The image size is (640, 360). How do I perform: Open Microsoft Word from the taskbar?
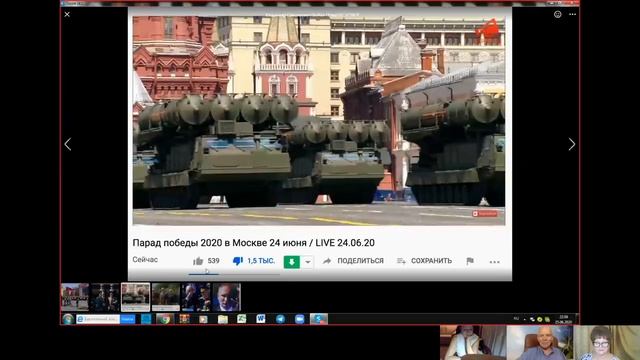(x=261, y=319)
